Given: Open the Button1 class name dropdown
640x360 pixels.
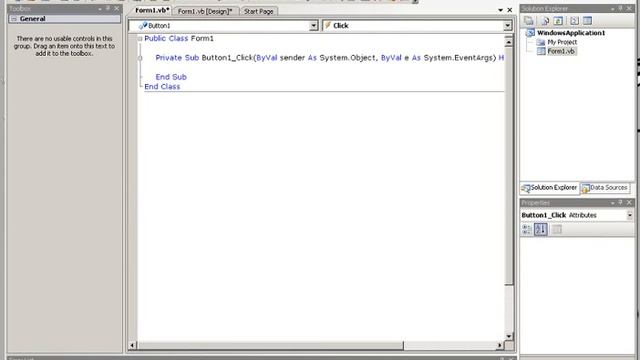Looking at the screenshot, I should [313, 26].
